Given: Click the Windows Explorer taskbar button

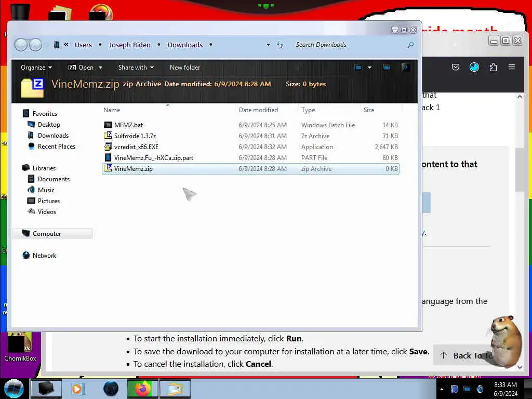Looking at the screenshot, I should point(46,389).
